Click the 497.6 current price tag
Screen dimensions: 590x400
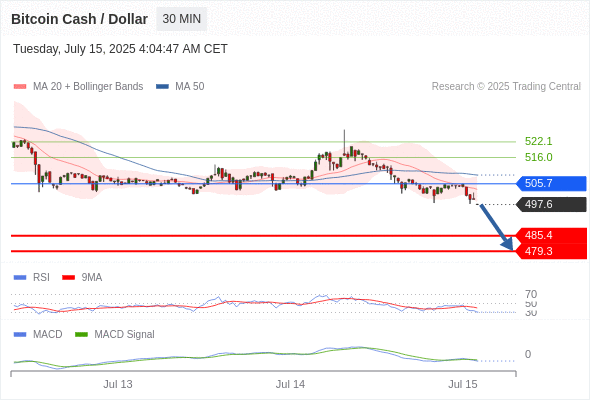pos(551,204)
